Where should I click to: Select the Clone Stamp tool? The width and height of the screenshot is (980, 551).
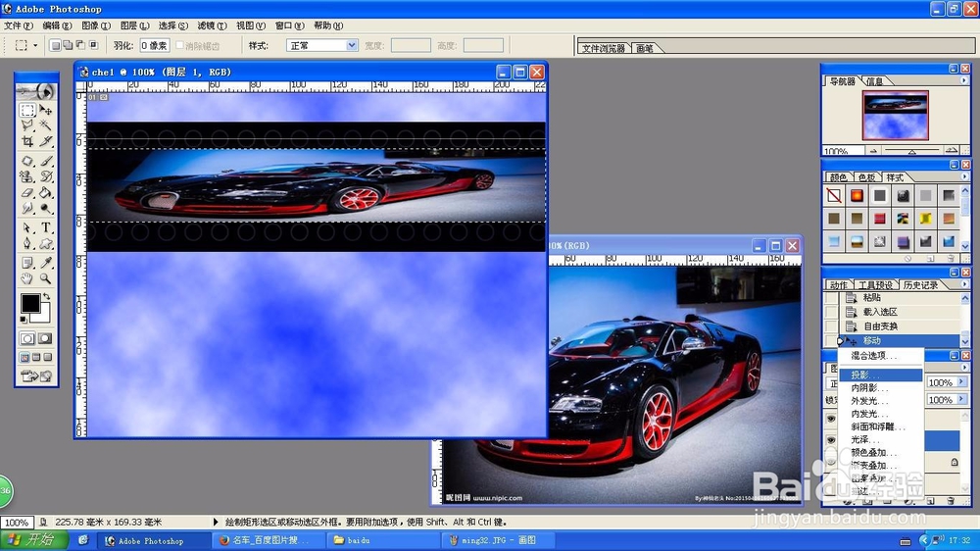(x=27, y=176)
